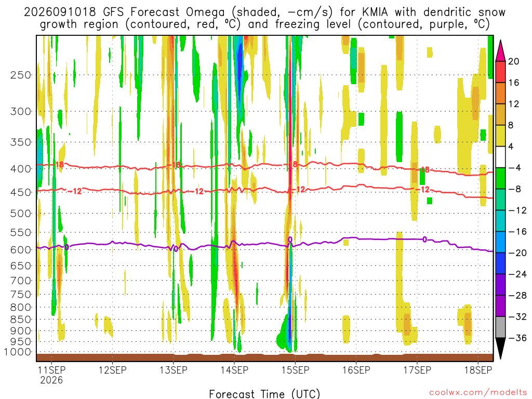Click the 1000 pressure level label
This screenshot has height=399, width=532.
[x=18, y=352]
